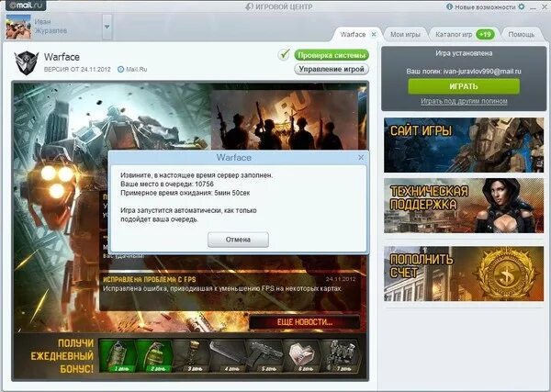
Task: Open the Warface shield logo icon
Action: tap(27, 62)
